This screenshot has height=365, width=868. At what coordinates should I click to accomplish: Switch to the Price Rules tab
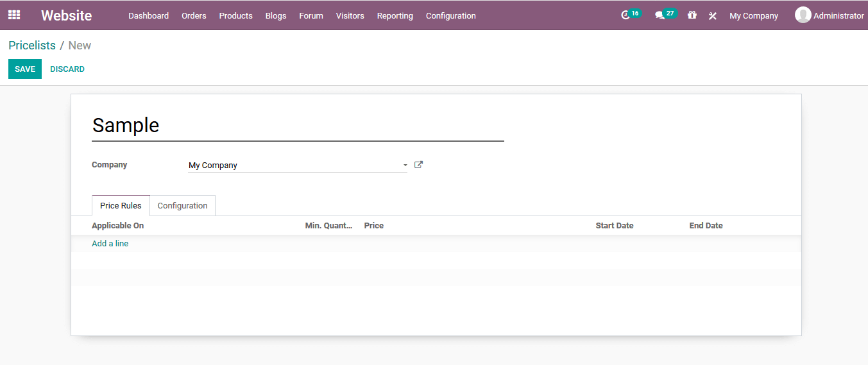coord(121,205)
